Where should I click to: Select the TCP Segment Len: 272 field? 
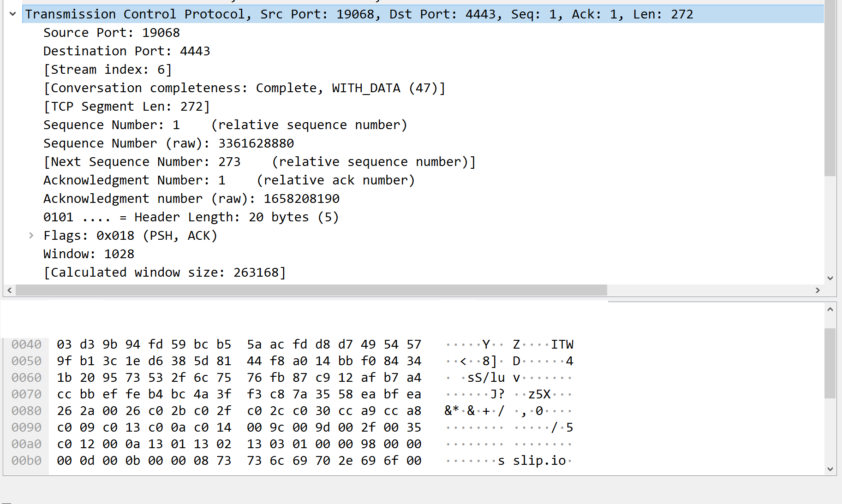coord(126,106)
